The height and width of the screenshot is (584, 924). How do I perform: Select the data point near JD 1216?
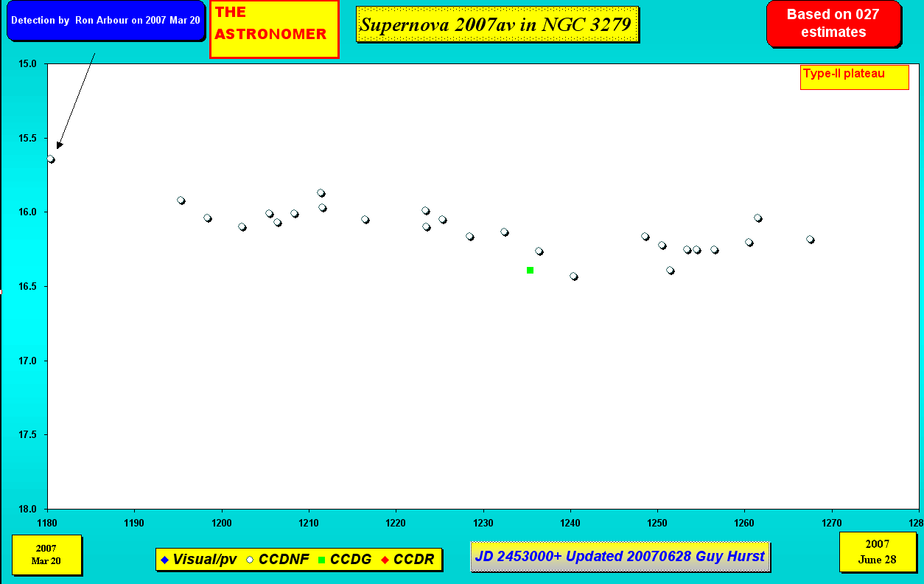tap(365, 220)
